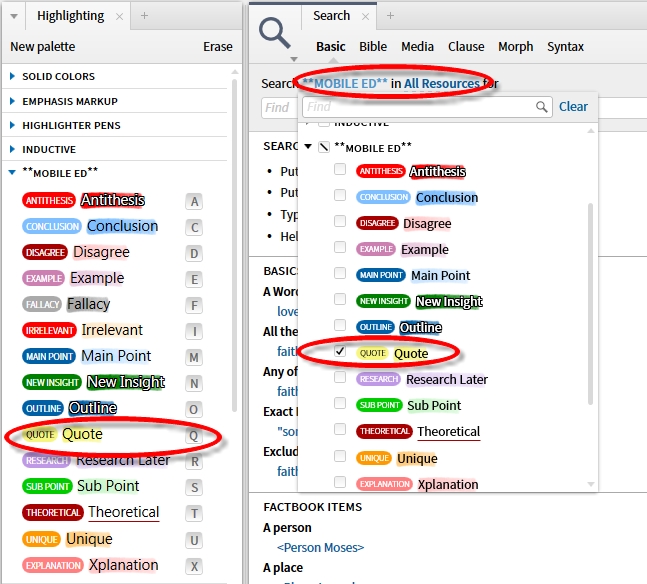Switch to the Morph search type
This screenshot has height=584, width=647.
(515, 47)
